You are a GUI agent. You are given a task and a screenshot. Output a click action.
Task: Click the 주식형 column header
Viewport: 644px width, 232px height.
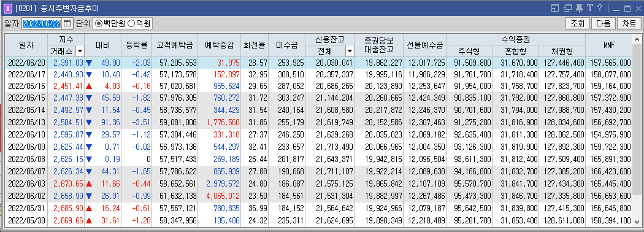pyautogui.click(x=469, y=52)
